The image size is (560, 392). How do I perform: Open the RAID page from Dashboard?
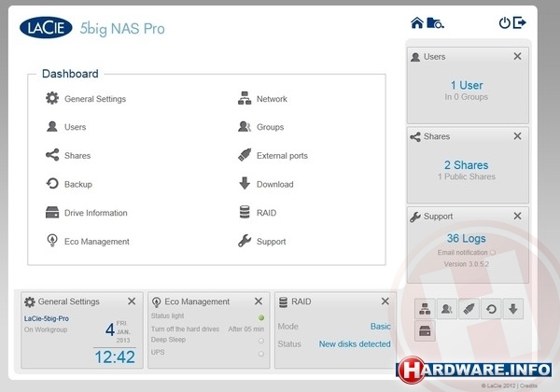pos(258,213)
